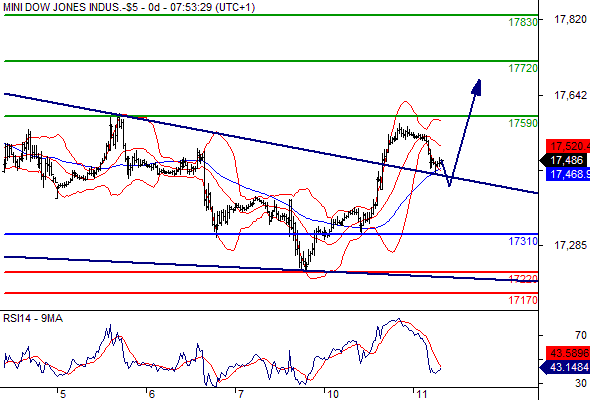The image size is (590, 400).
Task: Click the MINI DOW JONES chart title
Action: 129,7
